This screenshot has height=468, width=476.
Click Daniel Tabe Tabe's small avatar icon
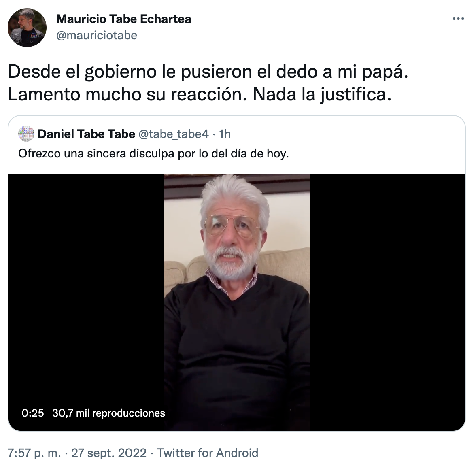[x=26, y=134]
